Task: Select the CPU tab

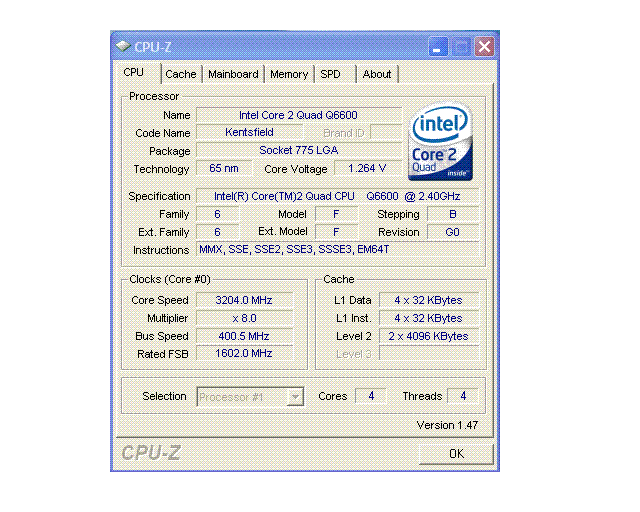Action: tap(138, 73)
